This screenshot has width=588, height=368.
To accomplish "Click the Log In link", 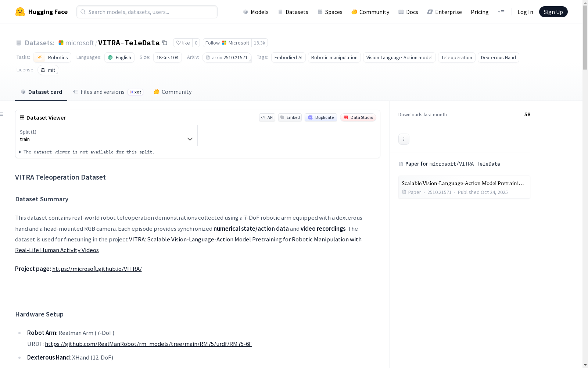I will [x=525, y=12].
